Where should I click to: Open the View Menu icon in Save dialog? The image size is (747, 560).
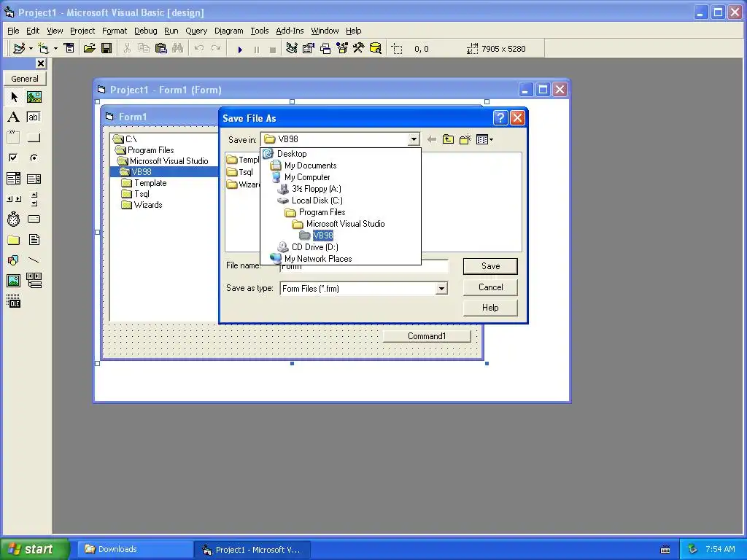484,139
